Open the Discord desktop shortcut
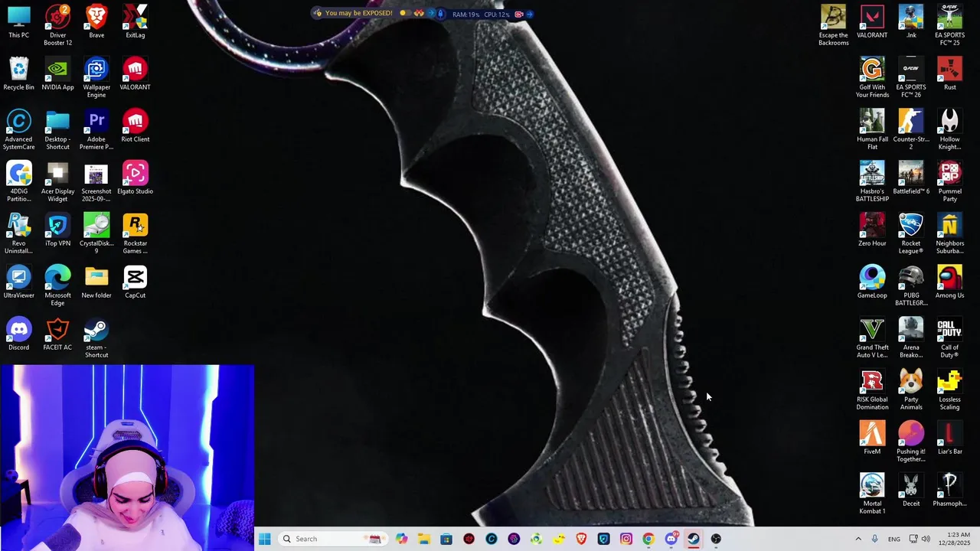The width and height of the screenshot is (980, 551). point(19,334)
